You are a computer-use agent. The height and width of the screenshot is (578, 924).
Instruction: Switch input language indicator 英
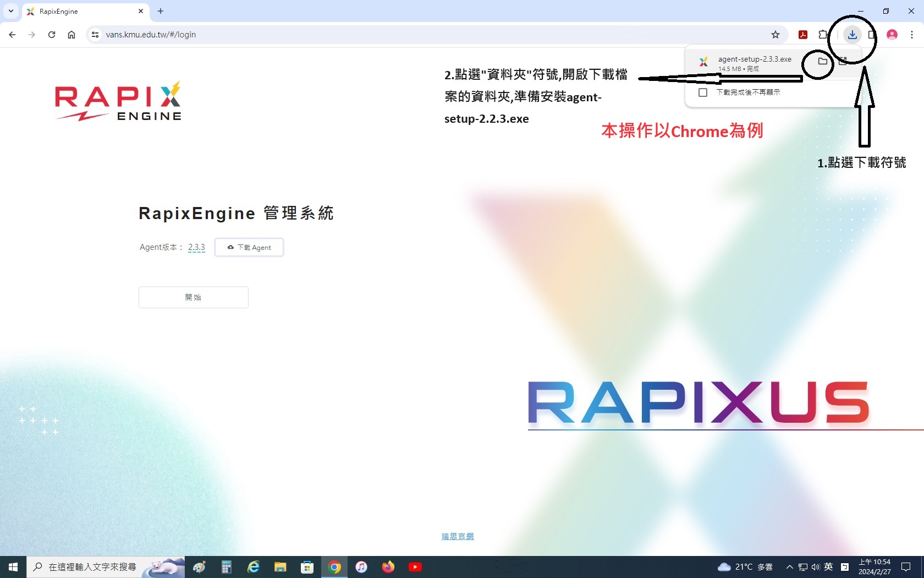click(829, 567)
